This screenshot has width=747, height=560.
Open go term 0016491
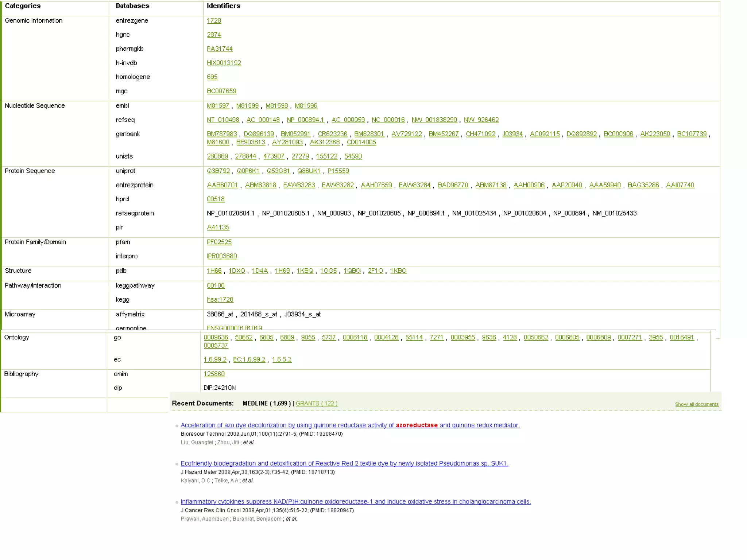pos(682,338)
